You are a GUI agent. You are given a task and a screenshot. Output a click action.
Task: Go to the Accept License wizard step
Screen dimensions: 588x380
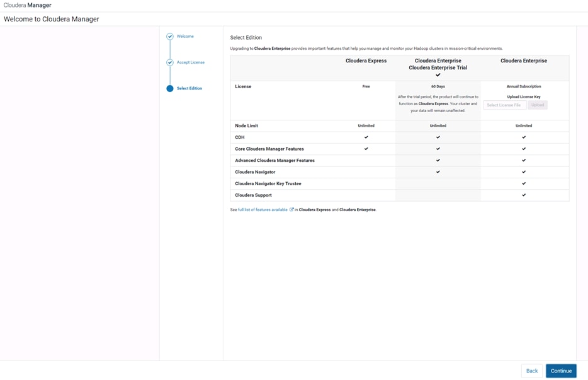click(x=191, y=62)
